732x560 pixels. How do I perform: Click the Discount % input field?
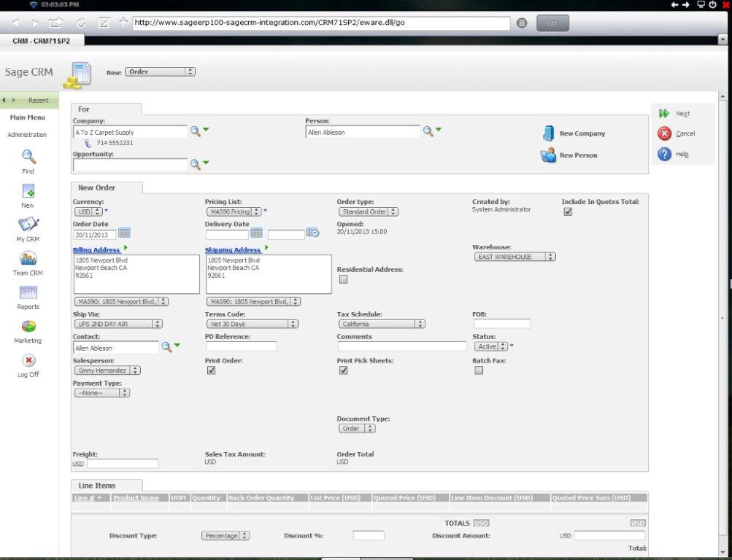[x=369, y=536]
